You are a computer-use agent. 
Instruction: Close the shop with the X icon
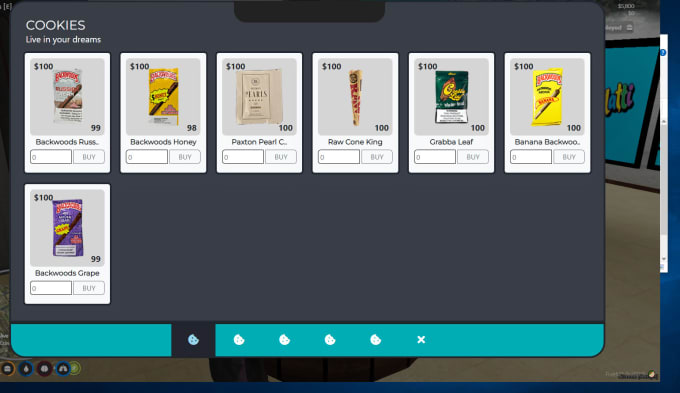click(421, 340)
